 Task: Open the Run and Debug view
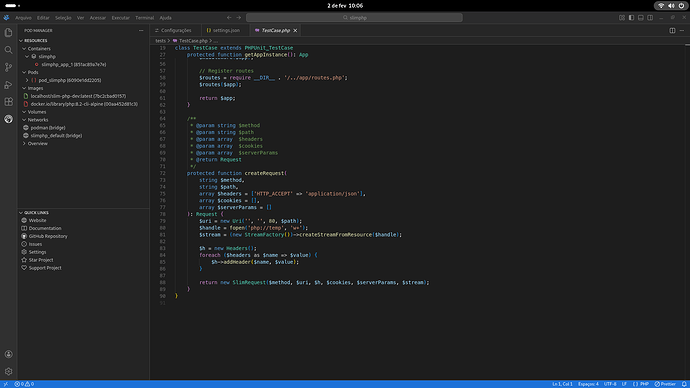[8, 84]
